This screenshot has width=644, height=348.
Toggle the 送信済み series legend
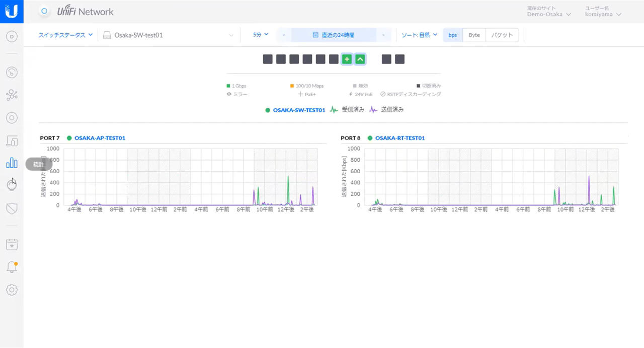(x=387, y=110)
